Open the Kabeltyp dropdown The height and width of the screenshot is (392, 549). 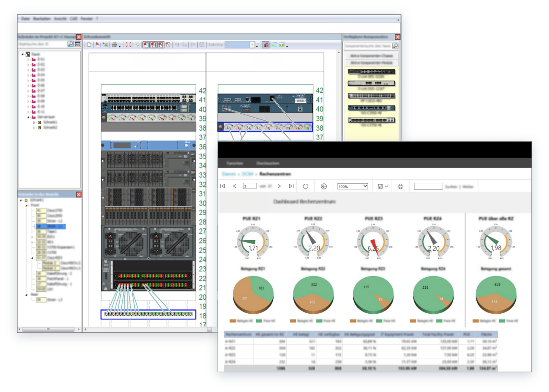click(x=252, y=45)
